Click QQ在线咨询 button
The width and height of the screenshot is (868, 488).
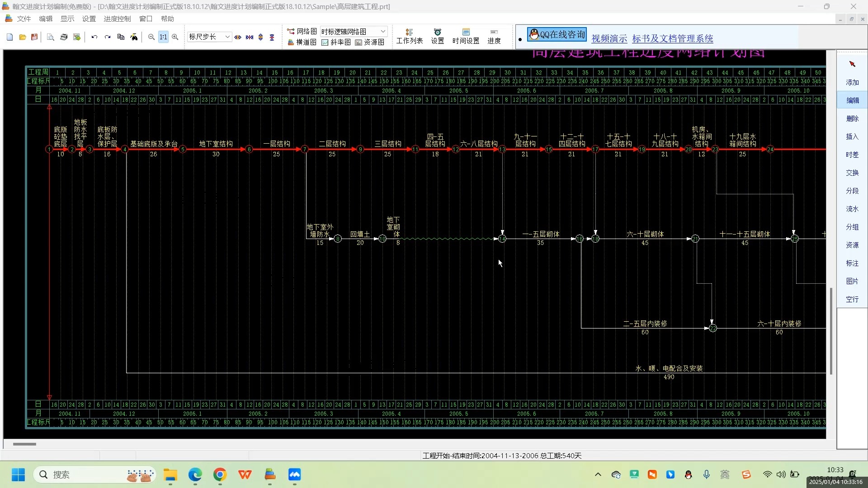coord(557,34)
